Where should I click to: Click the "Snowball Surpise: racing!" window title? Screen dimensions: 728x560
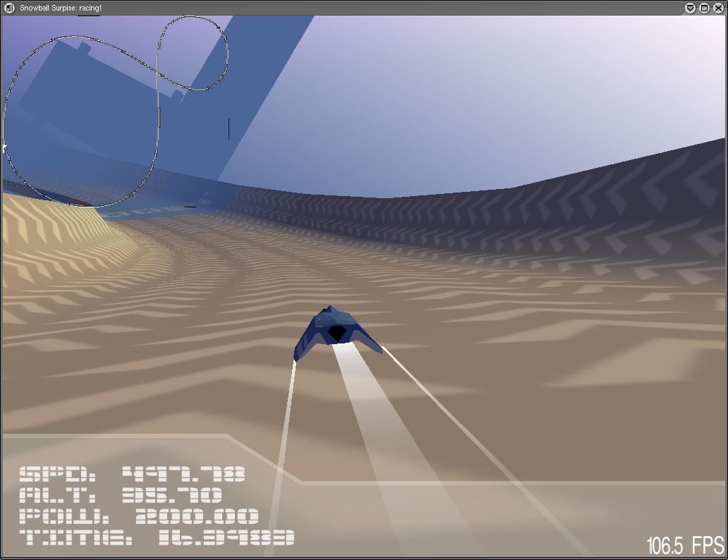pos(61,8)
